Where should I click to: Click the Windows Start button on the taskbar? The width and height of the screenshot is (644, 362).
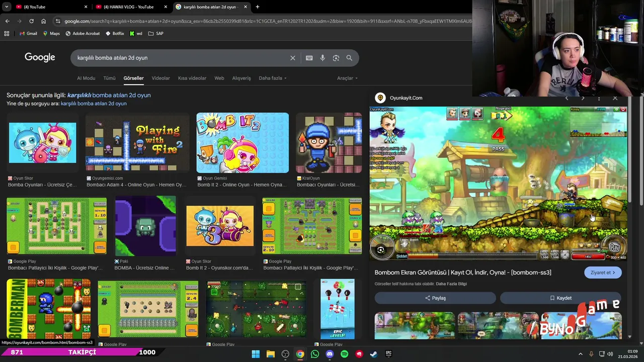click(256, 354)
